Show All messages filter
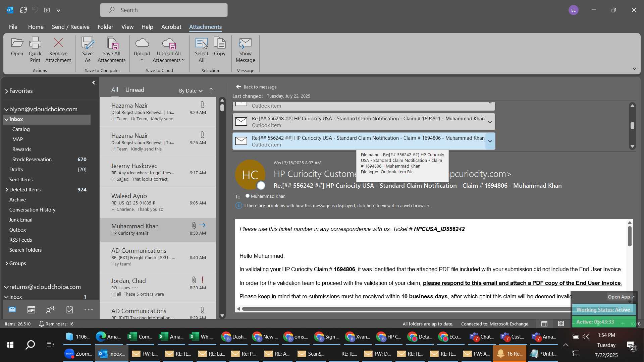 (115, 90)
